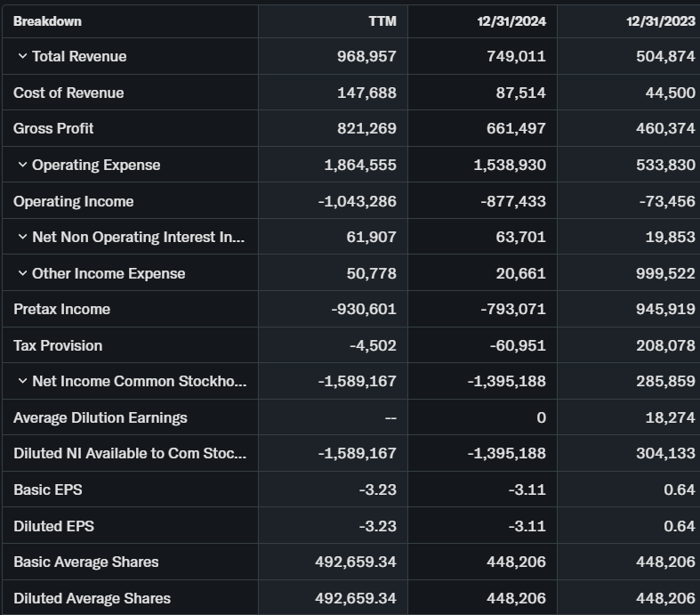Expand the Net Income Common Stockholders chevron
Image resolution: width=700 pixels, height=615 pixels.
(22, 381)
